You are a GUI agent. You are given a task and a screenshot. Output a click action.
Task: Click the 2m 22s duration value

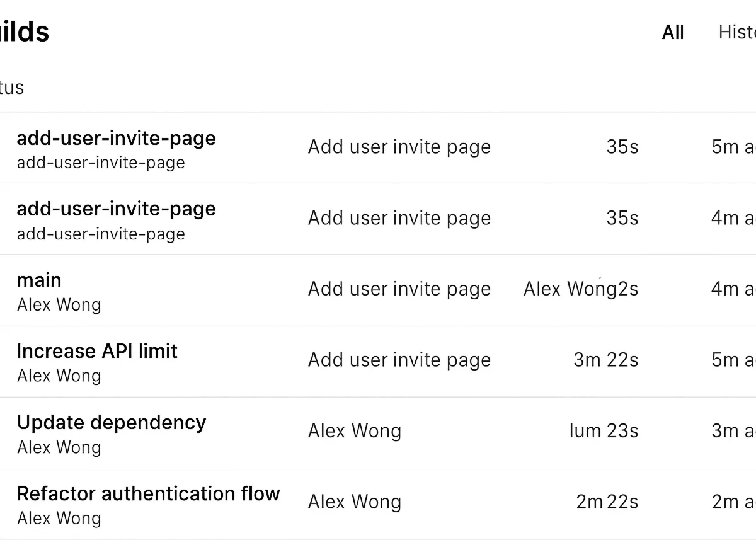(607, 502)
